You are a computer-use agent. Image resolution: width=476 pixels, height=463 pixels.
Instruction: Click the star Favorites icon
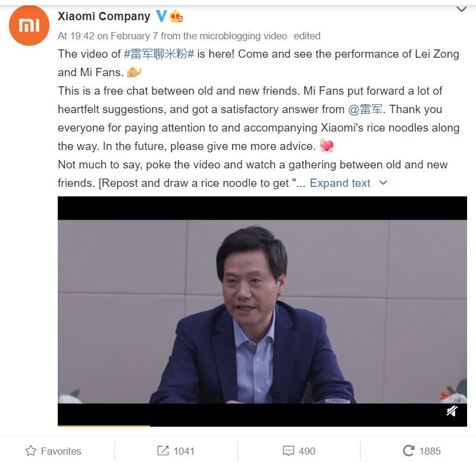tap(31, 451)
